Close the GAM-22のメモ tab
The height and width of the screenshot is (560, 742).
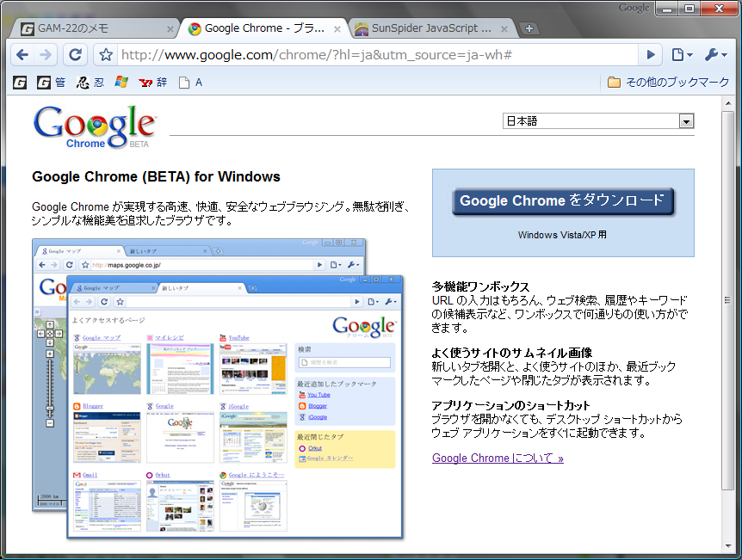tap(170, 29)
